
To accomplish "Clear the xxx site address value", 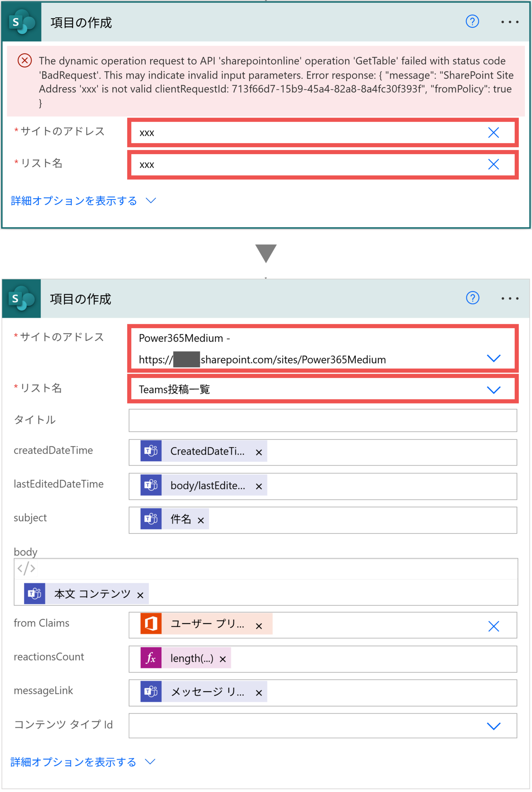I will 493,133.
